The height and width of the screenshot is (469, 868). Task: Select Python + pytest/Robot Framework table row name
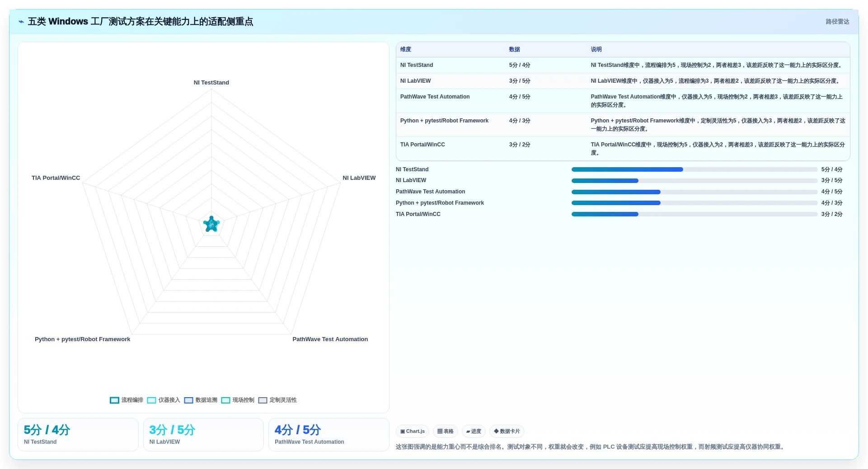pyautogui.click(x=444, y=121)
